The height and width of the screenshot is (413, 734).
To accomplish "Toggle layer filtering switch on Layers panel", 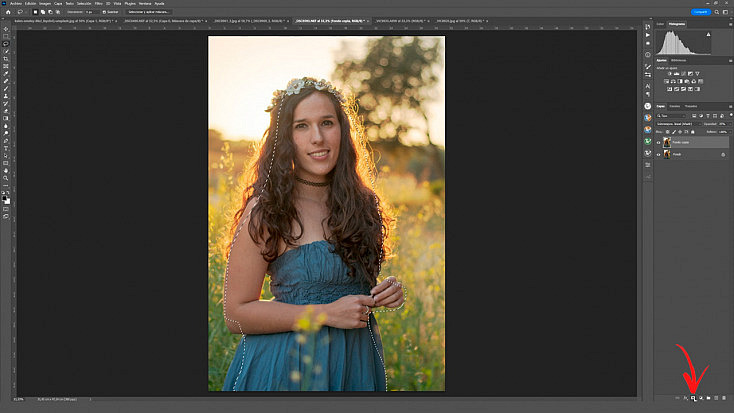I will (x=731, y=115).
